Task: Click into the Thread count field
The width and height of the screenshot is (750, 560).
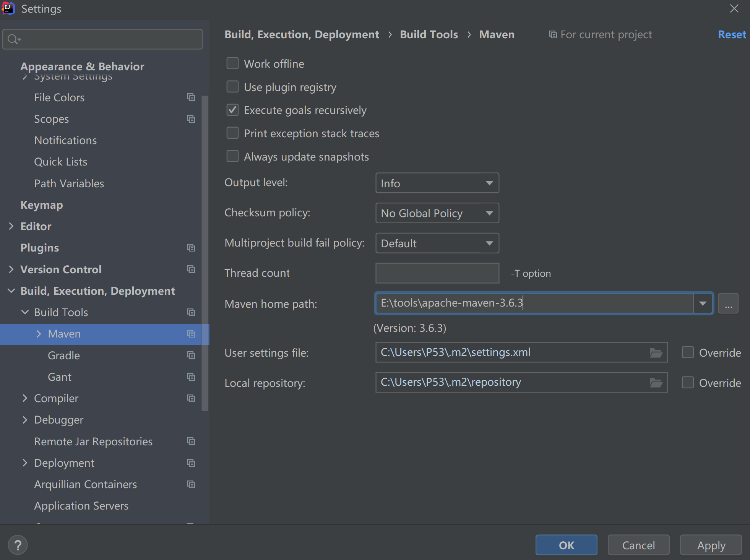Action: (437, 273)
